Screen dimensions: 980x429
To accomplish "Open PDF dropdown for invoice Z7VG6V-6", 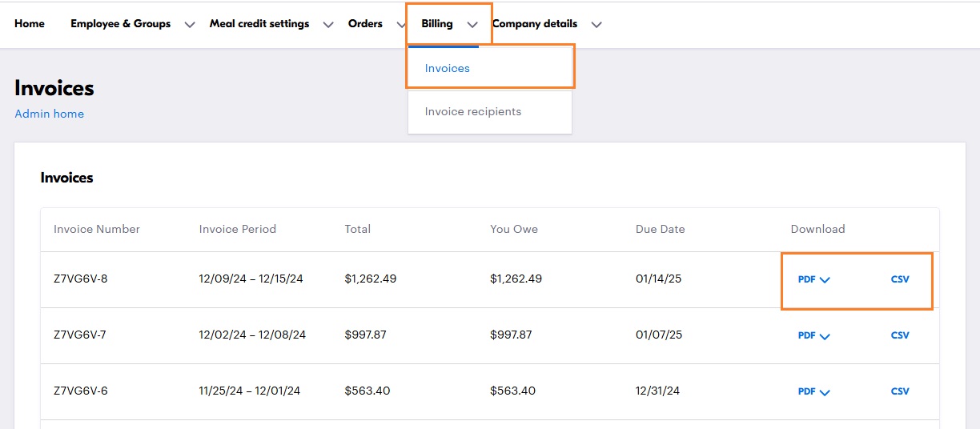I will [813, 392].
